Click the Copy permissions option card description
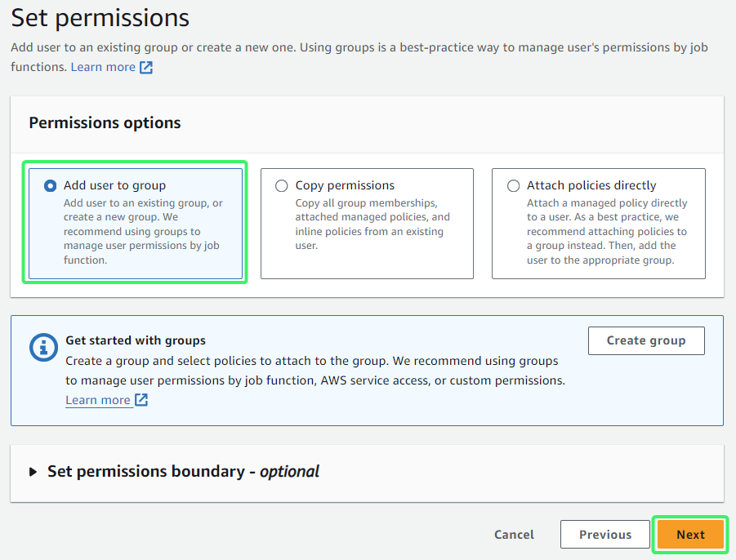Viewport: 736px width, 560px height. point(372,224)
